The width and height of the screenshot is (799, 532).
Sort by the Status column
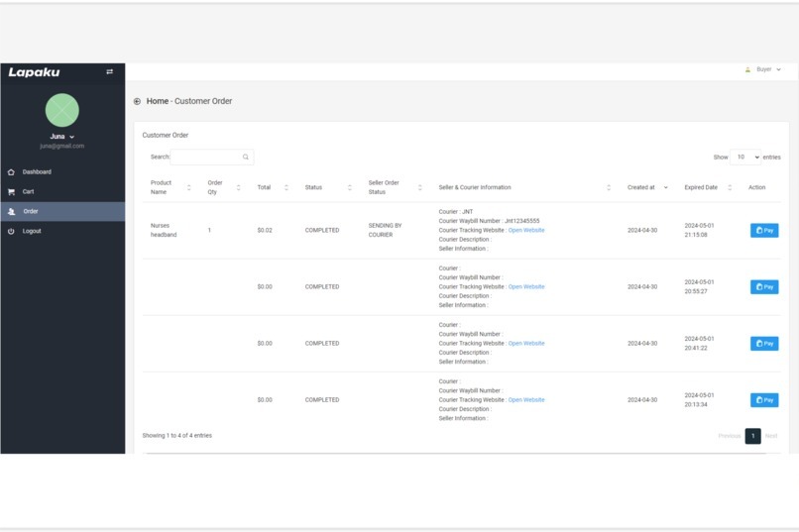pos(328,187)
